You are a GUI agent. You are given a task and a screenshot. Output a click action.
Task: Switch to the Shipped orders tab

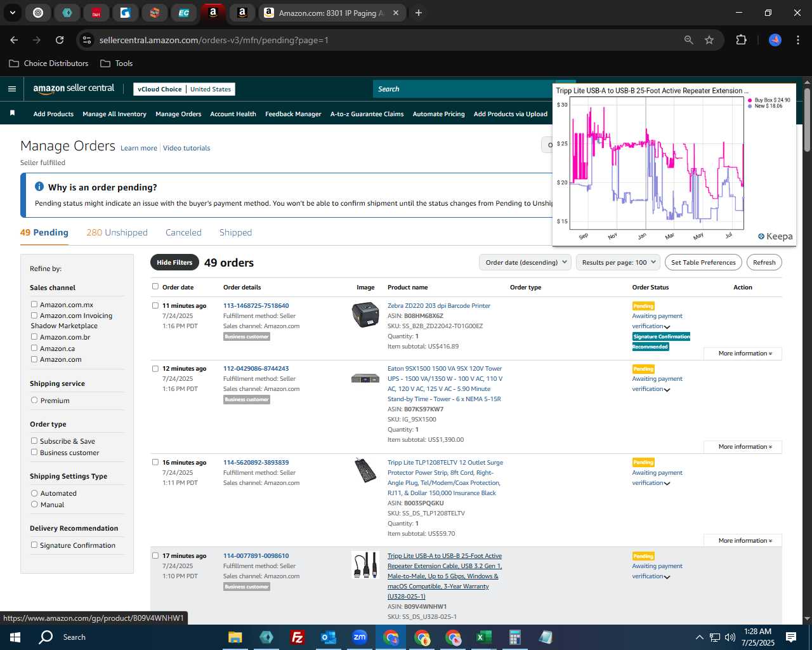tap(235, 232)
